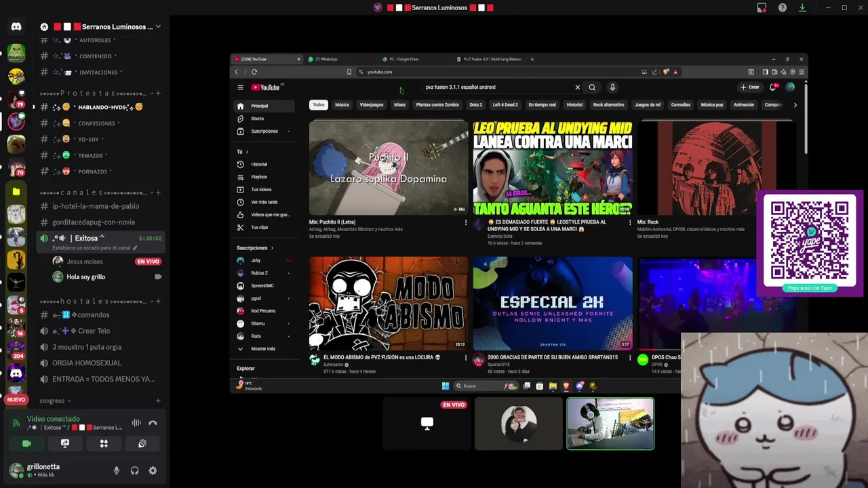Viewport: 868px width, 488px height.
Task: Select the highlighted webcam participant tile
Action: click(x=610, y=424)
